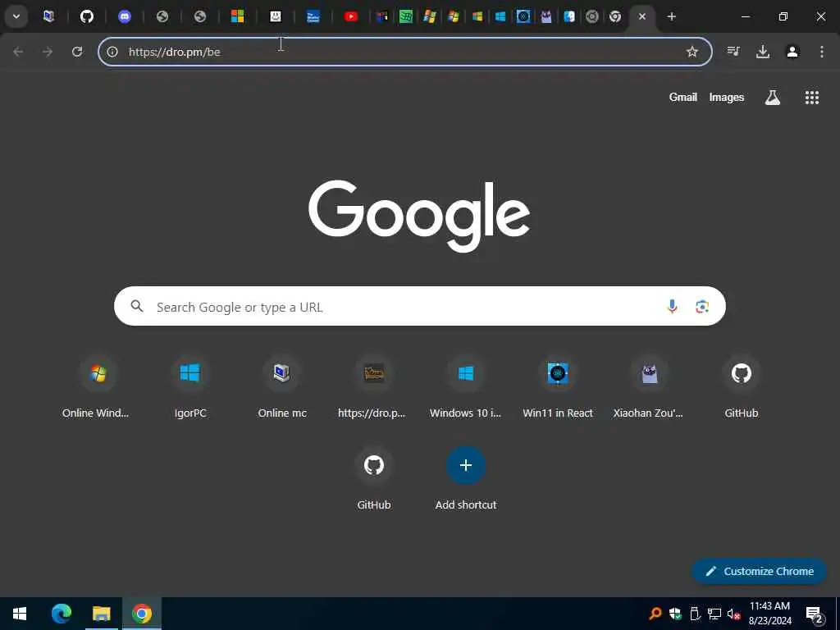Open the notification center icon
The height and width of the screenshot is (630, 840).
(x=815, y=614)
